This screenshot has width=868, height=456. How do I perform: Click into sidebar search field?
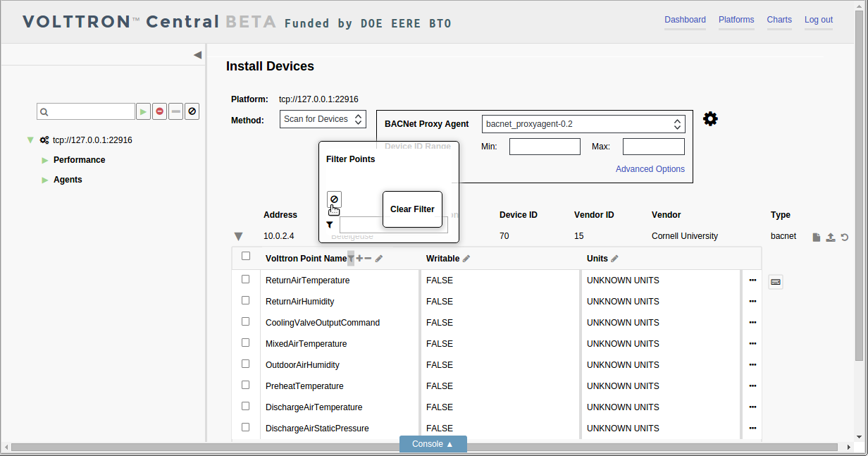[x=86, y=111]
